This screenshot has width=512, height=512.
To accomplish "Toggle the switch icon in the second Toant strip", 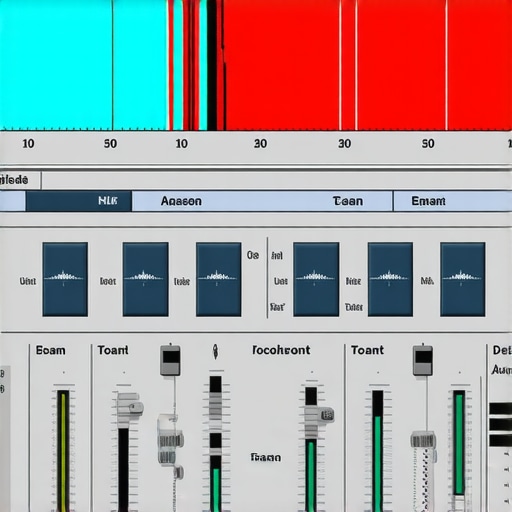I will pyautogui.click(x=423, y=361).
